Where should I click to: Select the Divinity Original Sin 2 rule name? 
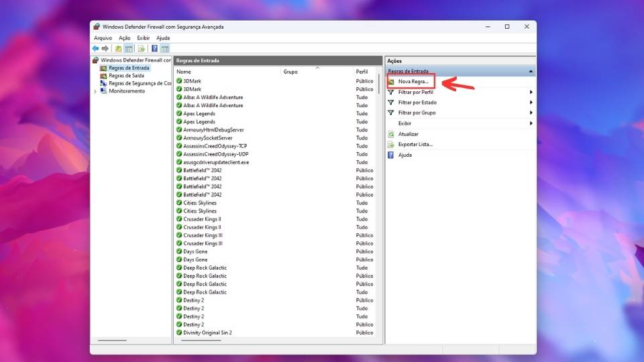(207, 333)
